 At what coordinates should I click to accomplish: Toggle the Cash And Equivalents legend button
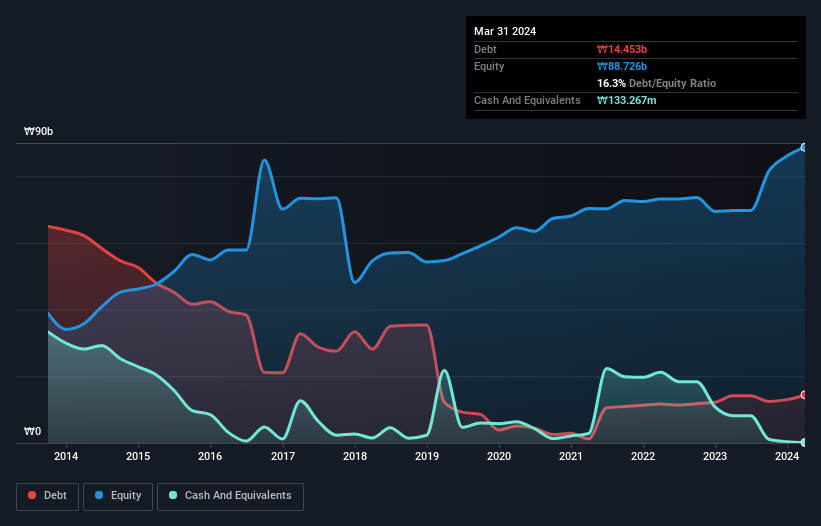(x=230, y=496)
